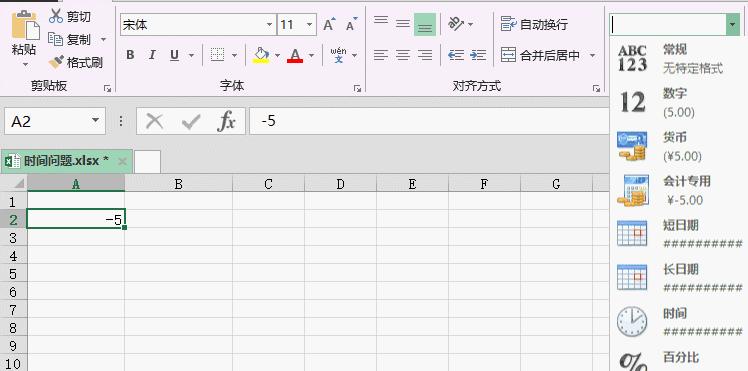Decrease indent icon
The height and width of the screenshot is (371, 748).
tap(456, 55)
